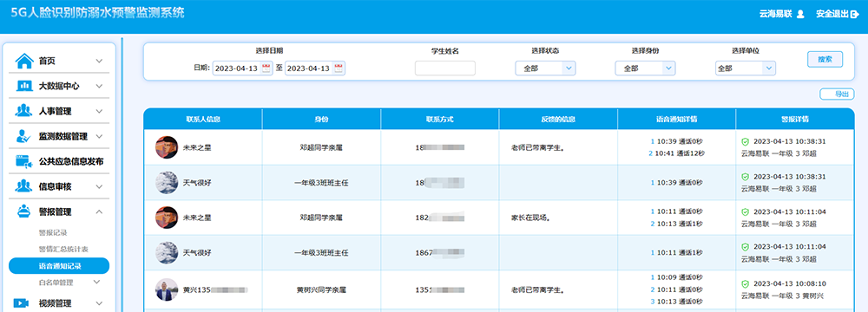
Task: Open 白名单管理 submenu item
Action: pyautogui.click(x=56, y=283)
